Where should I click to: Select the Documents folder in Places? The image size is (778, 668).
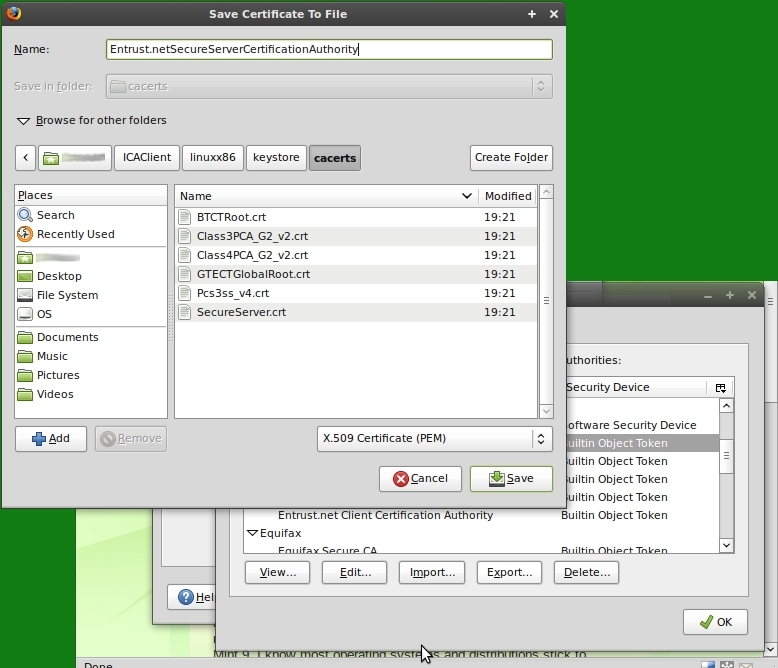tap(67, 337)
